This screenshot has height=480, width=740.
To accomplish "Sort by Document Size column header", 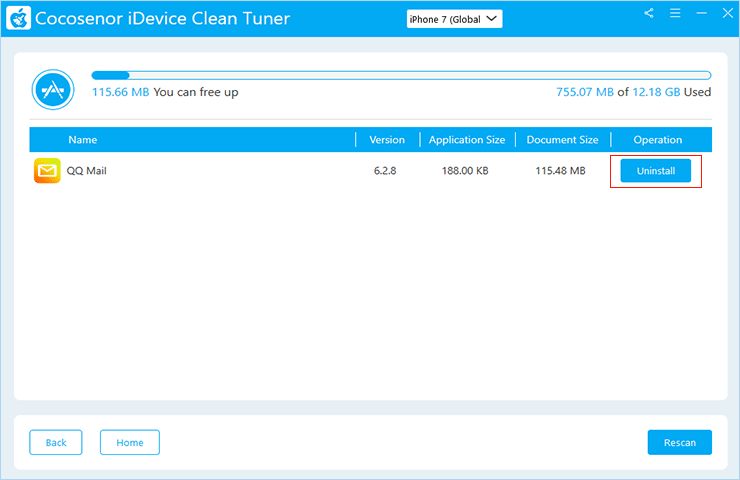I will point(563,140).
